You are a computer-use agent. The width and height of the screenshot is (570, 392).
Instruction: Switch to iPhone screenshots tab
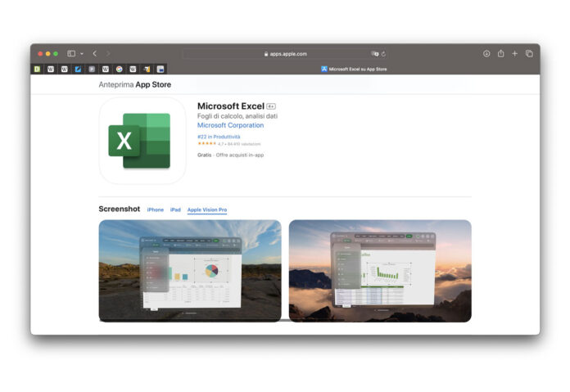point(156,210)
